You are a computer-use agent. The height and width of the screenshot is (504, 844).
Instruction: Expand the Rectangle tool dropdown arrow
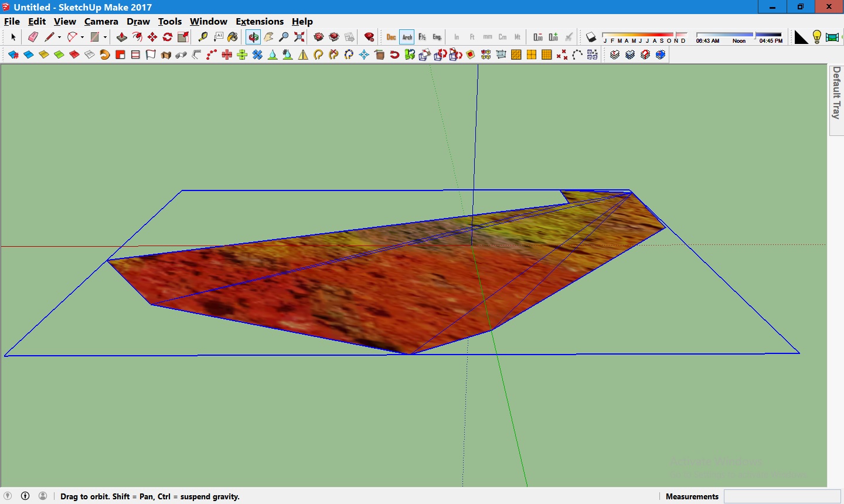click(x=105, y=37)
